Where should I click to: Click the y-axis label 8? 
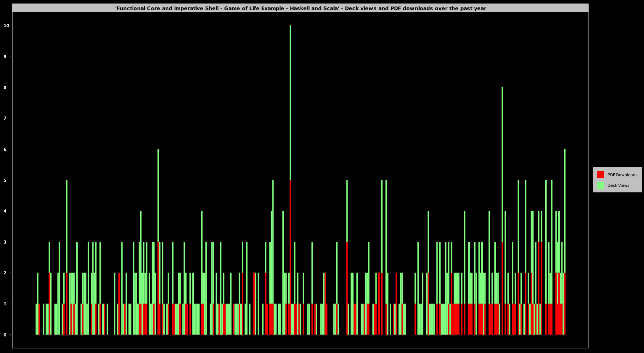point(5,87)
